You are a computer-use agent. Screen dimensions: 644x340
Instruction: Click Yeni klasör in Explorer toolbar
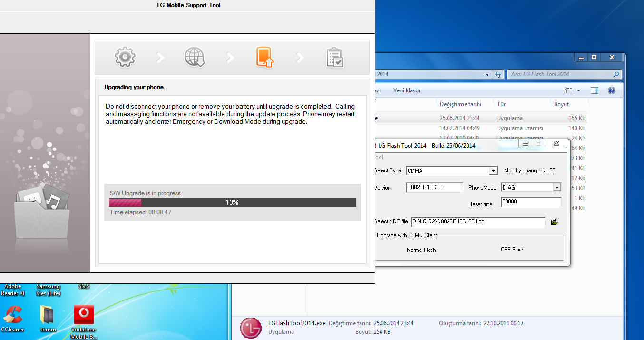coord(407,90)
